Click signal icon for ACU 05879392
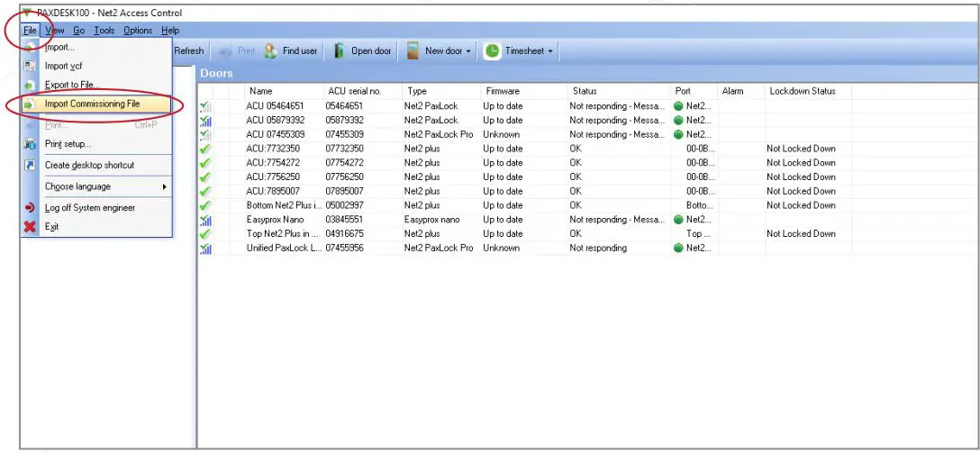Viewport: 980px width, 453px height. [205, 120]
